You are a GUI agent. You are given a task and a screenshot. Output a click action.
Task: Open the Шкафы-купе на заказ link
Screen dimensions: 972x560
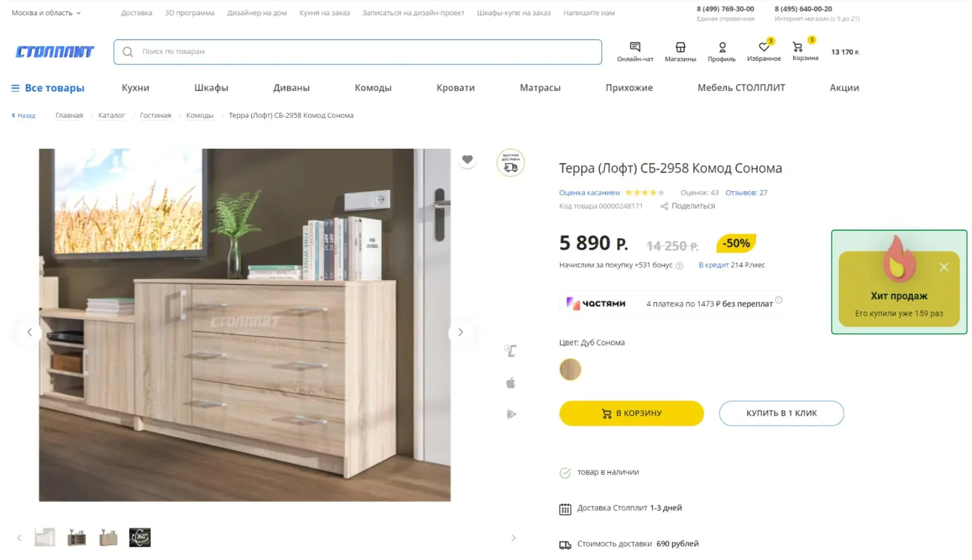514,13
